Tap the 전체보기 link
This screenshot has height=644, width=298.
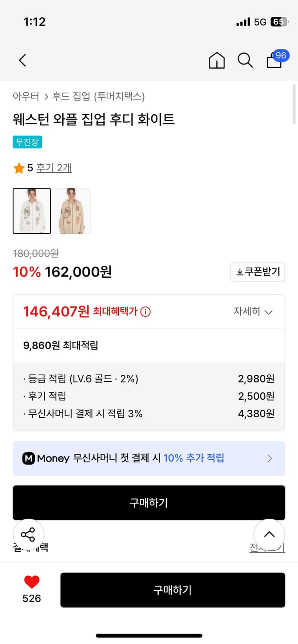coord(267,548)
